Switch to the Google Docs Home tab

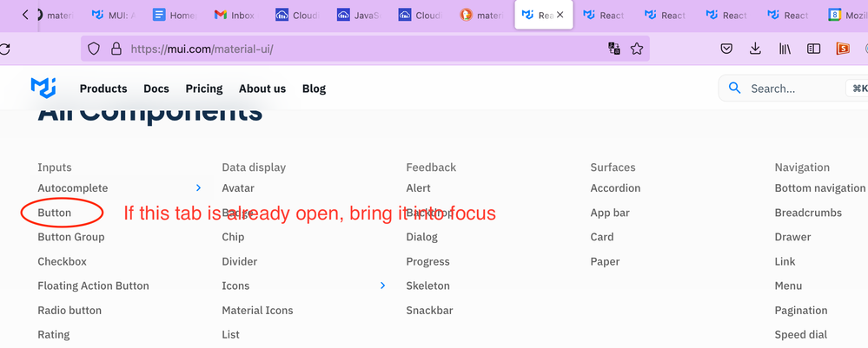coord(174,15)
